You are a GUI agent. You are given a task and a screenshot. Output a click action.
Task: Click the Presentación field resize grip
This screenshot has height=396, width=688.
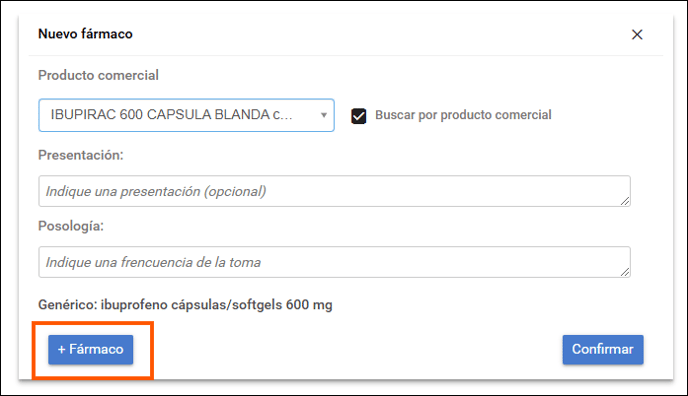tap(625, 201)
